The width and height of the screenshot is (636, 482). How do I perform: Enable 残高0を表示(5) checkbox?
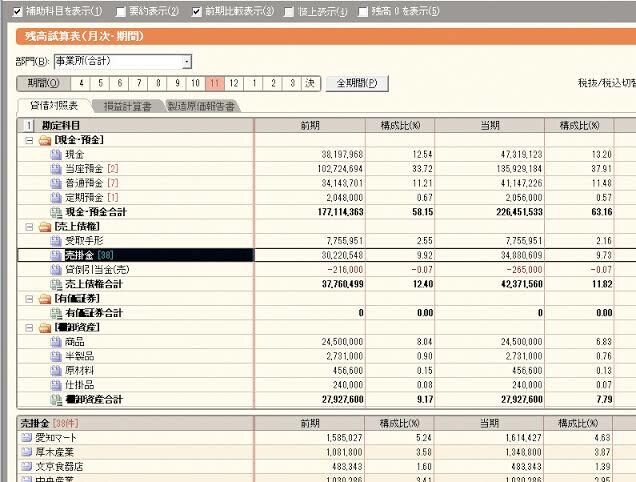[363, 12]
